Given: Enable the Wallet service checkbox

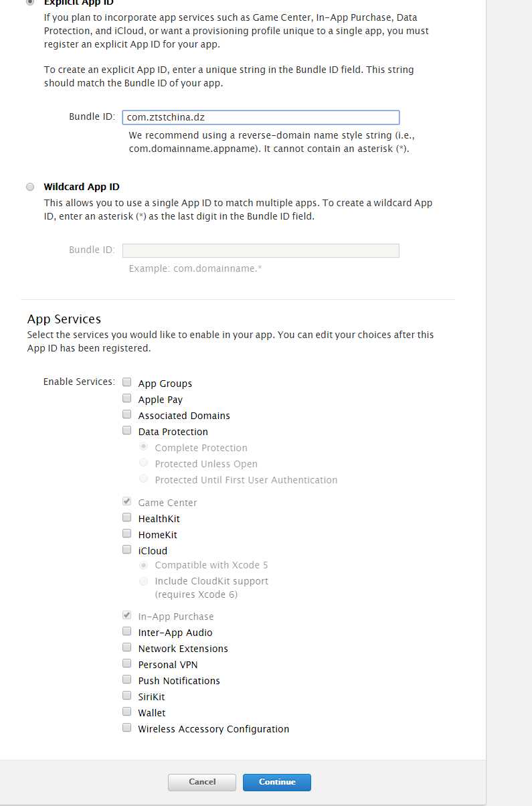Looking at the screenshot, I should pyautogui.click(x=126, y=712).
